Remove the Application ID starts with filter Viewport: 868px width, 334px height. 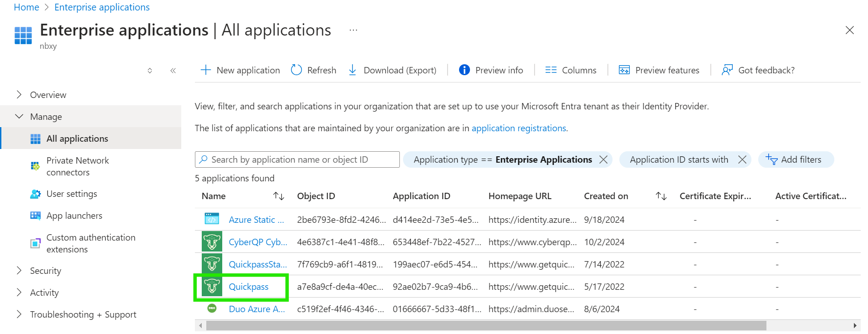742,159
